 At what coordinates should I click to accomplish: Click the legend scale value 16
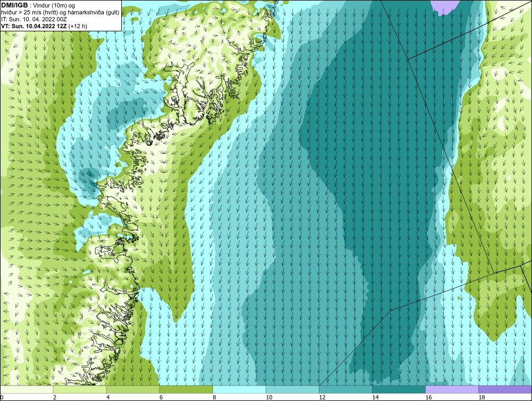[428, 397]
